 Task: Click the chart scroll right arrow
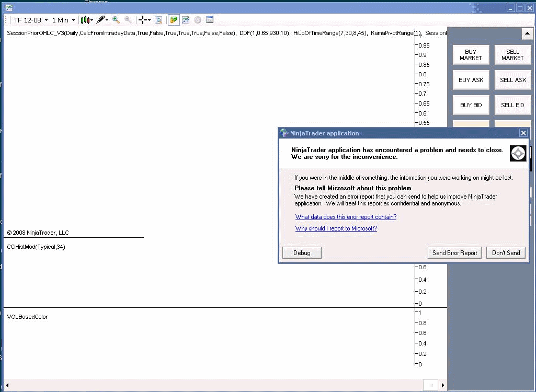point(443,385)
